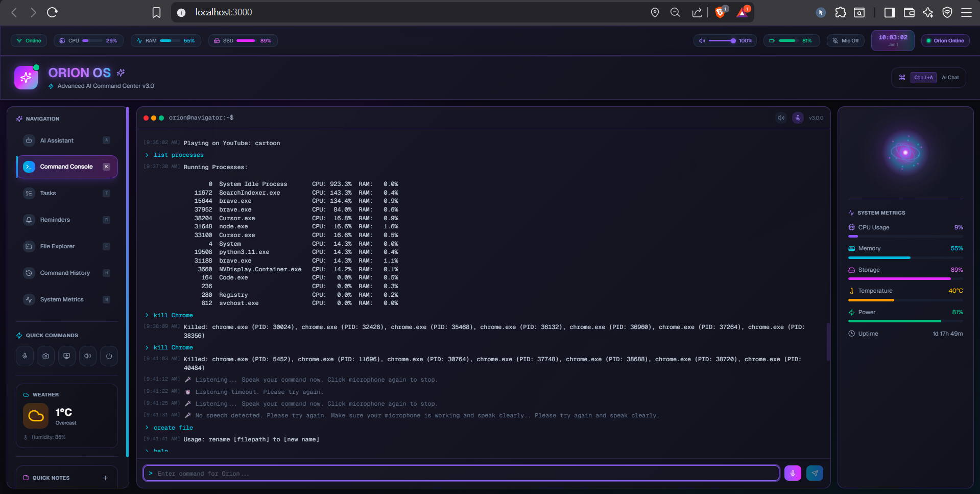Click the 'list processes' command in the terminal
This screenshot has height=494, width=980.
tap(178, 155)
